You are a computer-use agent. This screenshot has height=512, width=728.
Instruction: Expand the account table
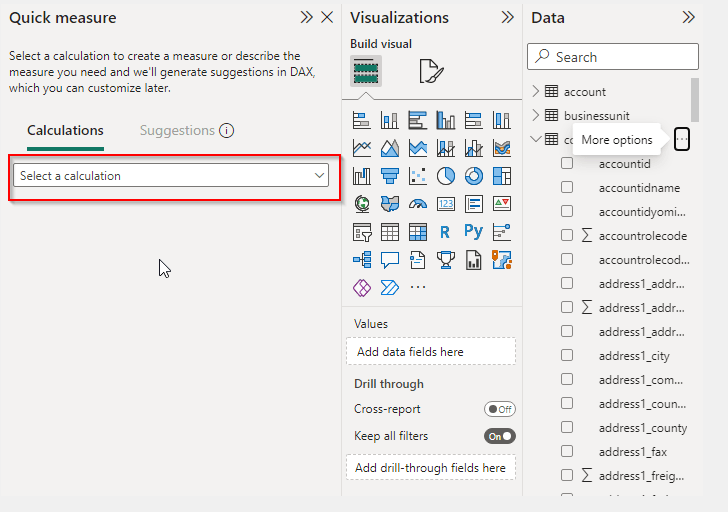tap(536, 91)
